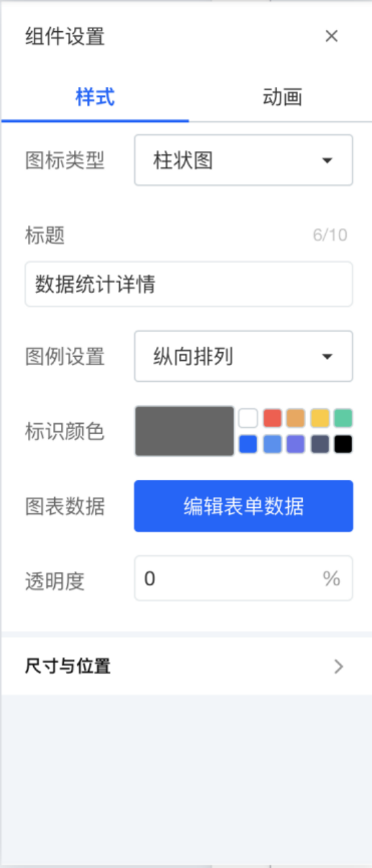
Task: Click into the 透明度 percentage field
Action: 244,578
